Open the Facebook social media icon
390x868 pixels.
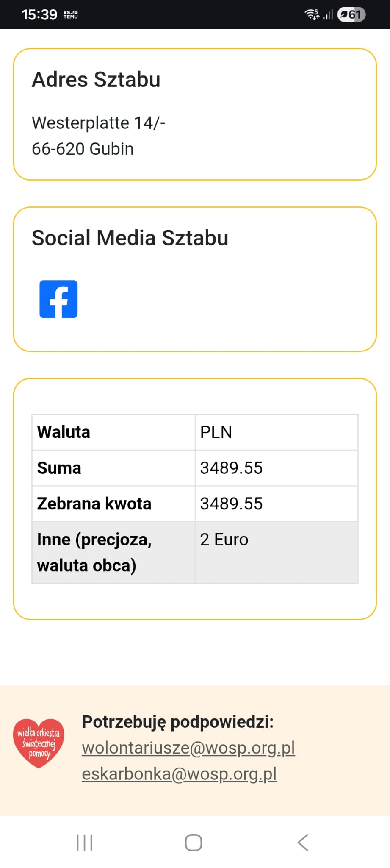tap(58, 299)
